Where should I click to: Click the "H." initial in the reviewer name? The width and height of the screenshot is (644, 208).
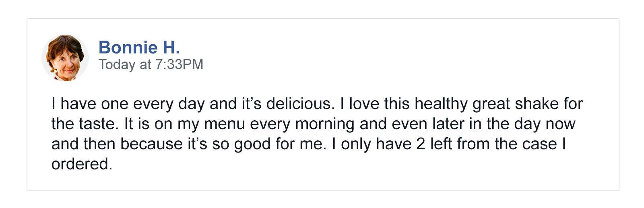point(171,47)
